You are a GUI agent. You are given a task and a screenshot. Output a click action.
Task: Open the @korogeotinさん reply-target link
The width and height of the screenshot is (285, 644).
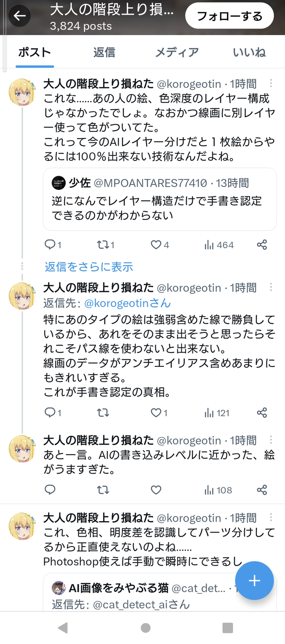coord(127,303)
